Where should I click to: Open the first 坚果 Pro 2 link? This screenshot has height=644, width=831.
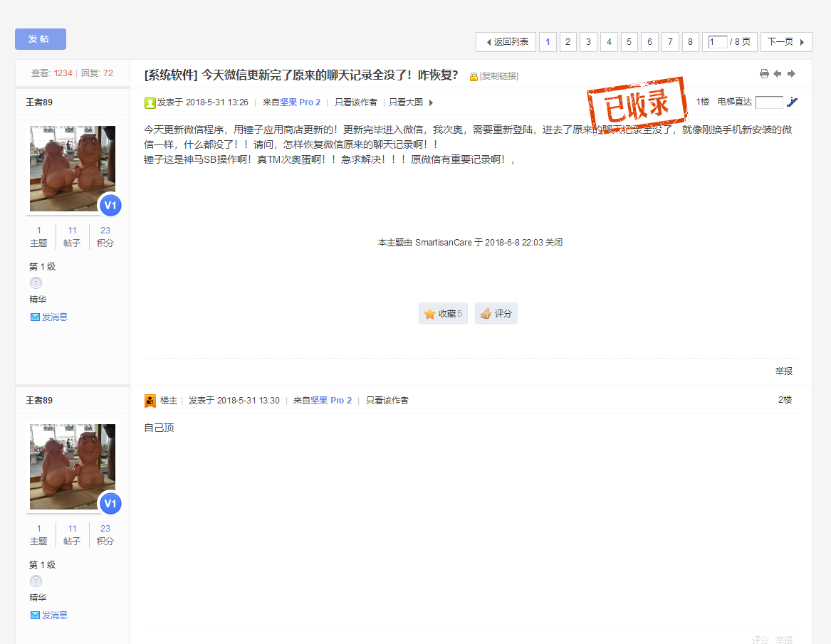pos(300,102)
